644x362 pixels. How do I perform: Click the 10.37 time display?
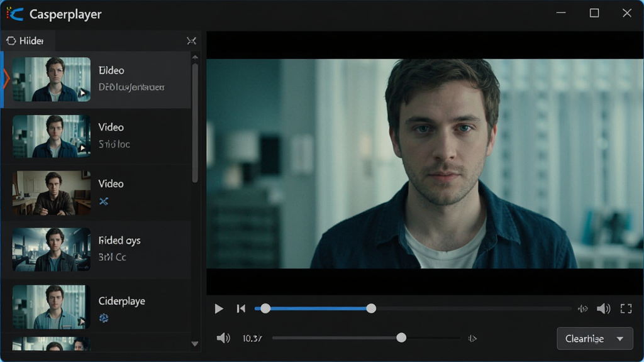coord(252,339)
